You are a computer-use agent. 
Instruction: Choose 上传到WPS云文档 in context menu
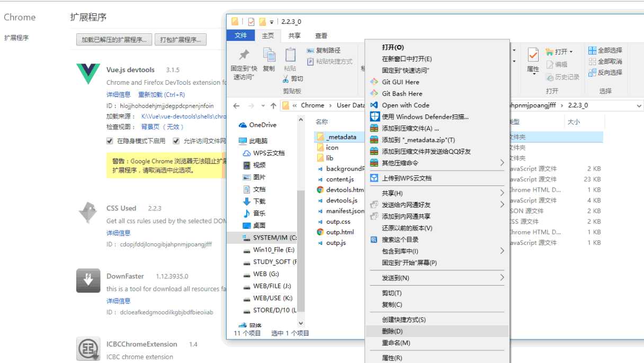tap(407, 178)
